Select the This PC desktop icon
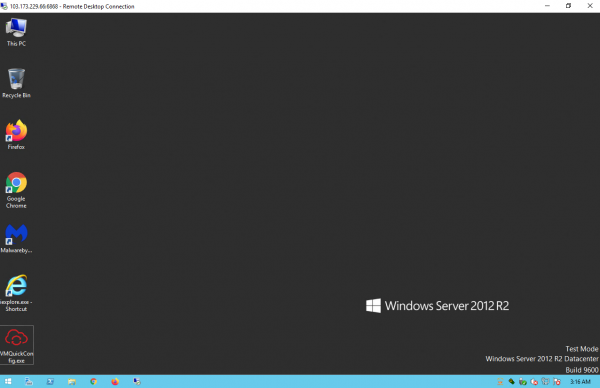 point(16,32)
